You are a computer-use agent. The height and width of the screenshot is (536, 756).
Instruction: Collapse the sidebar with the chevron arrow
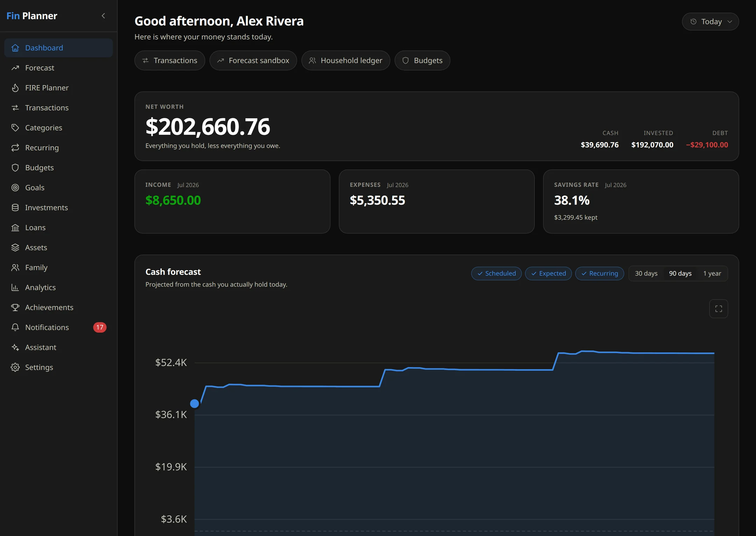(x=103, y=16)
